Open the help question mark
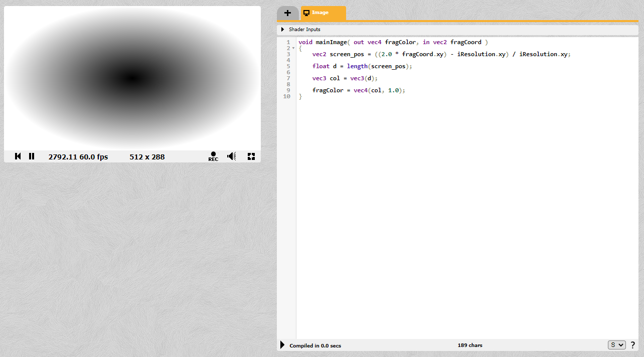The width and height of the screenshot is (644, 357). (x=633, y=345)
